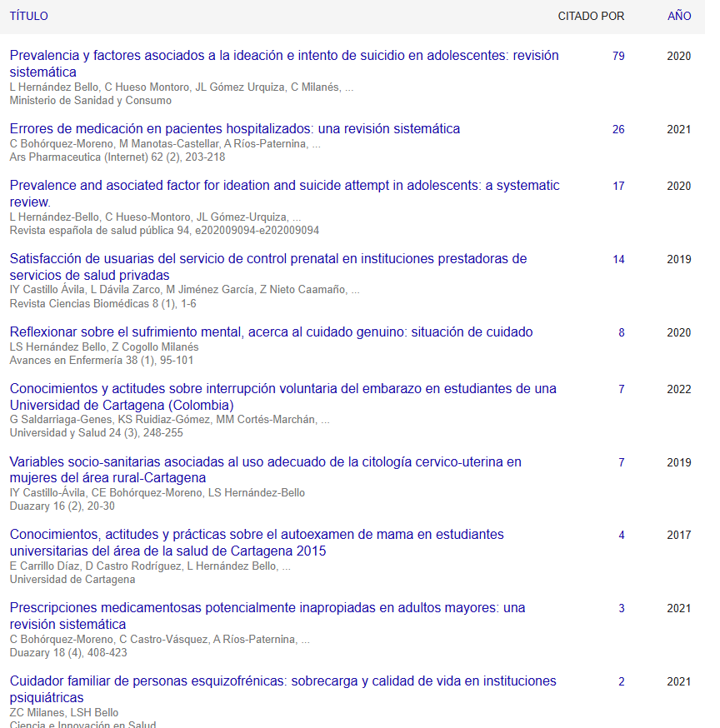
Task: Sort publications by the AÑO column header
Action: coord(679,16)
